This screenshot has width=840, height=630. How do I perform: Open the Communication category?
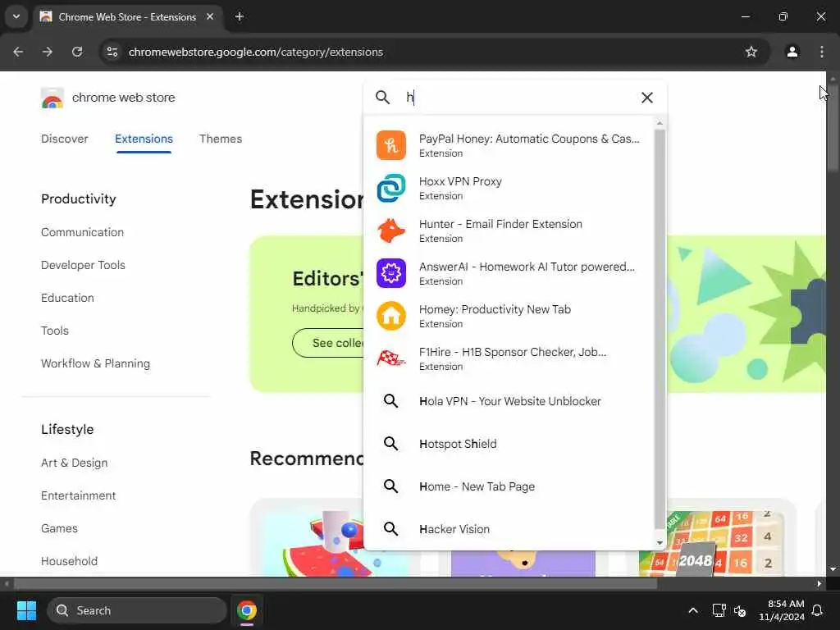tap(82, 232)
